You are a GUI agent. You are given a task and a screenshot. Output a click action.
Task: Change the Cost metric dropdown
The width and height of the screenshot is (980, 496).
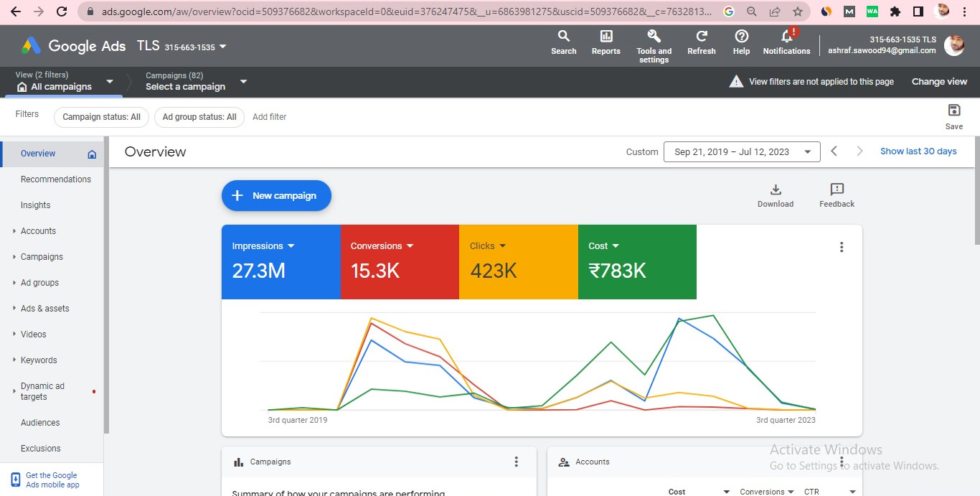coord(603,245)
